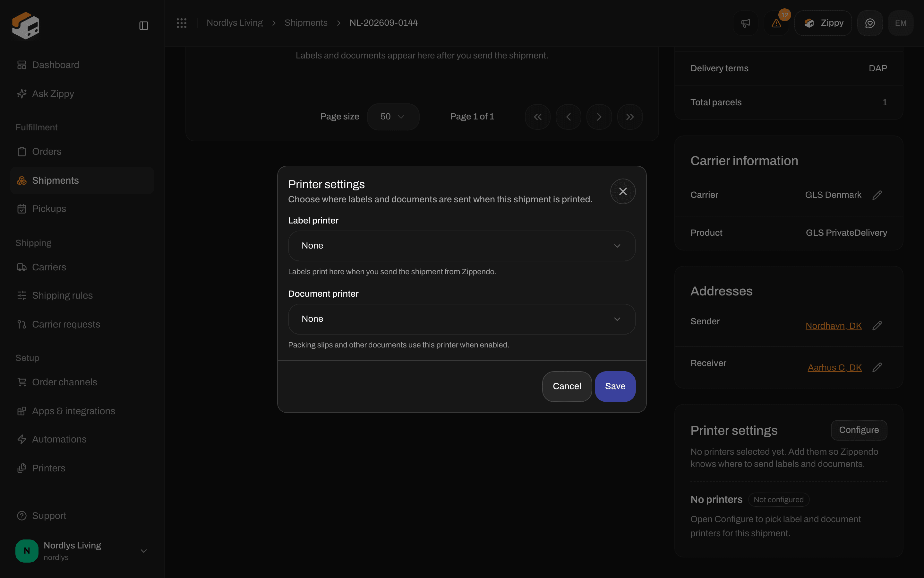This screenshot has width=924, height=578.
Task: Open the apps grid icon
Action: coord(181,23)
